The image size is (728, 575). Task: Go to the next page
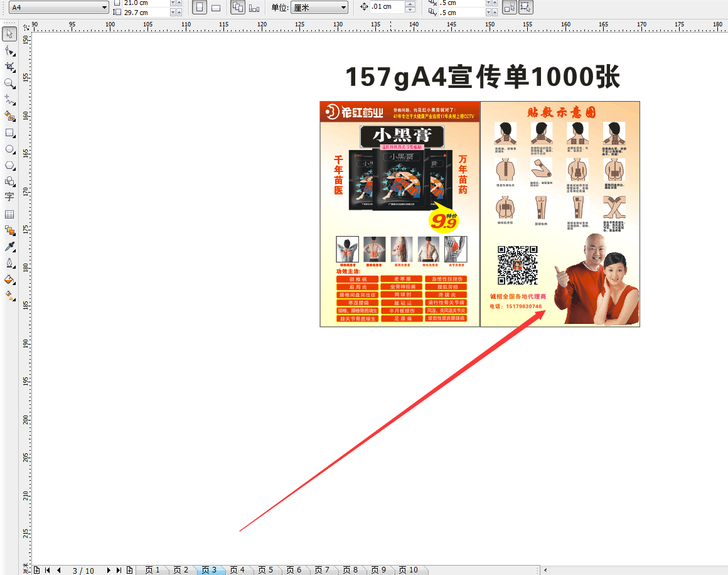point(108,570)
